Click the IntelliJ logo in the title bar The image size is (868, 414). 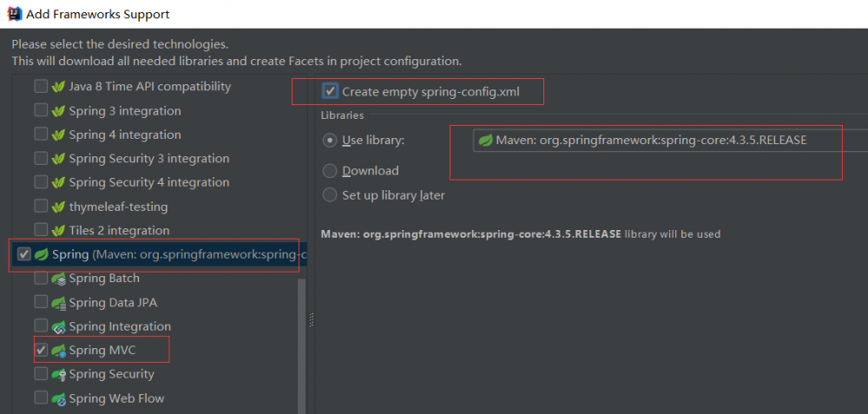[x=15, y=14]
